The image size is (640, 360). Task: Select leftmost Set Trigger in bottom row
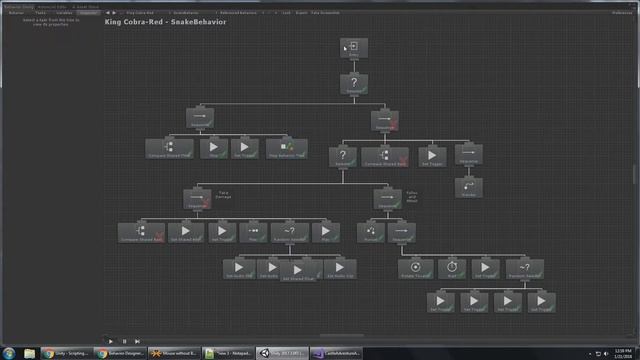pos(440,303)
